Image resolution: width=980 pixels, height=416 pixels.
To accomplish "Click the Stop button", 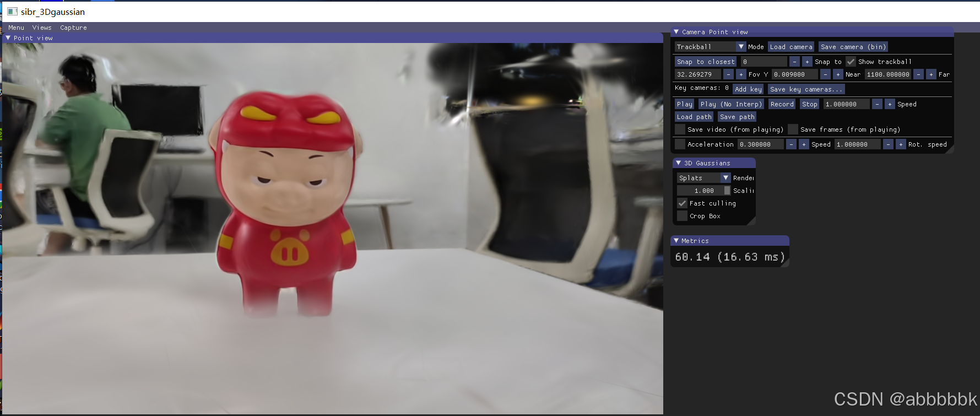I will [x=810, y=104].
